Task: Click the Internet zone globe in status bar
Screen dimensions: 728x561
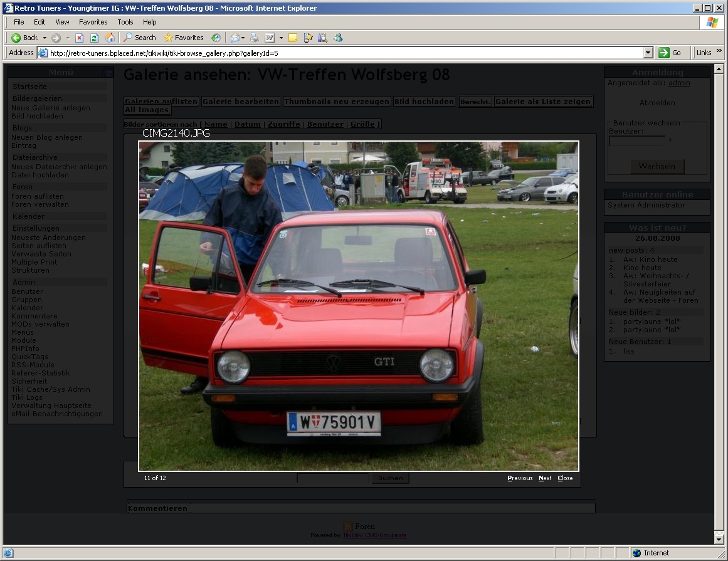Action: coord(637,553)
